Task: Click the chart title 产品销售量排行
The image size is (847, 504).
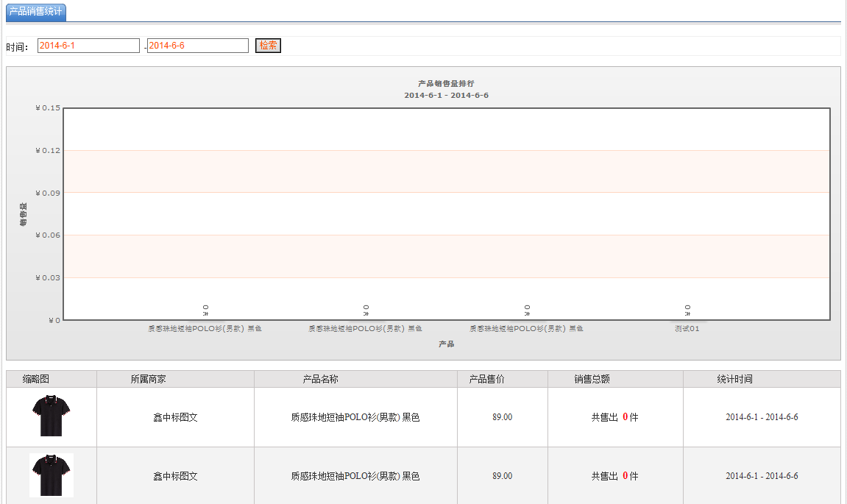Action: click(x=446, y=84)
